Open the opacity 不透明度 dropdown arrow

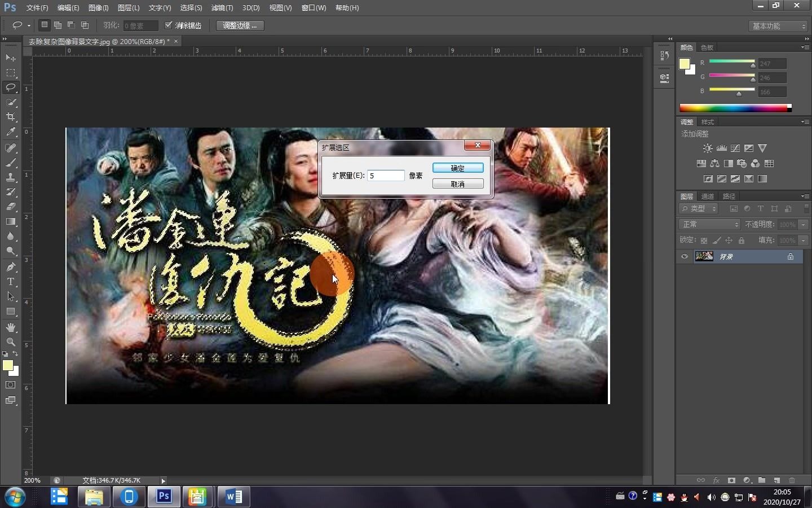(804, 224)
